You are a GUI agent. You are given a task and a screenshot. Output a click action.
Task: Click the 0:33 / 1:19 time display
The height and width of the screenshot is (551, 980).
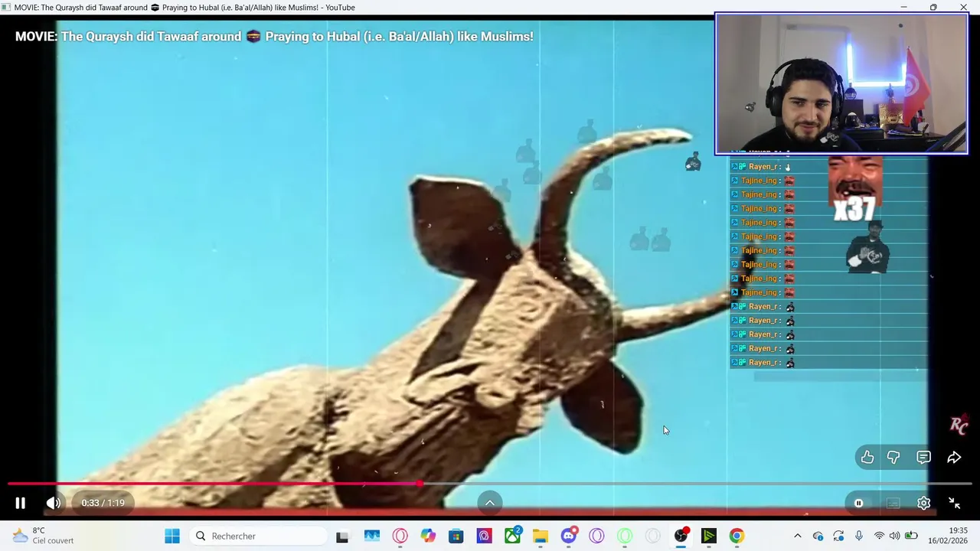(x=103, y=503)
